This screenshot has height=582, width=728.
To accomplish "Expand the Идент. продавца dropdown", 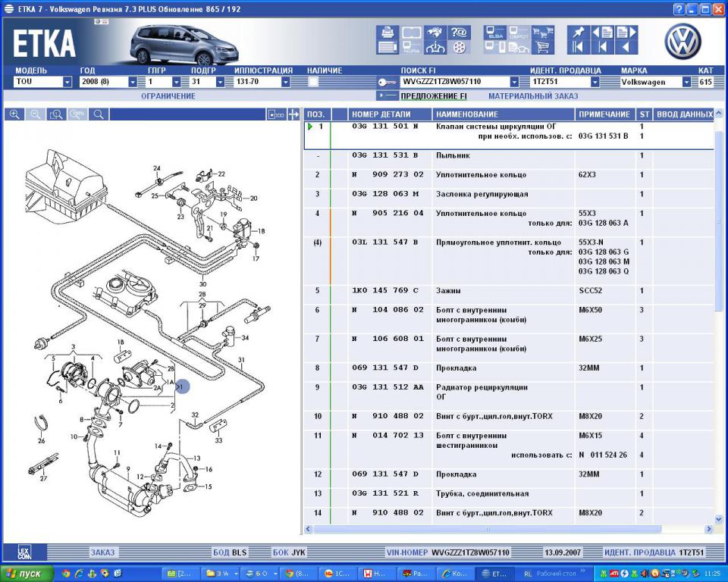I will (595, 82).
